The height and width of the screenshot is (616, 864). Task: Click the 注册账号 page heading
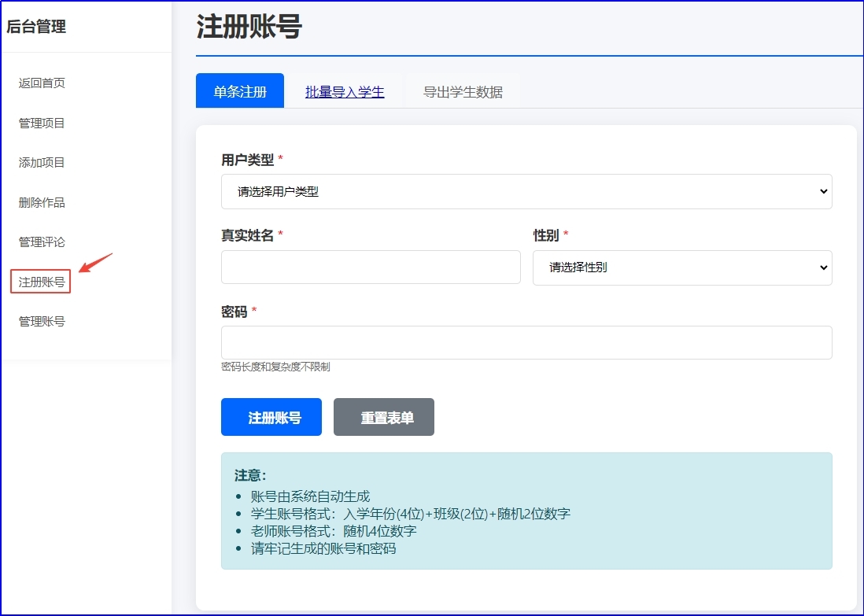[249, 27]
